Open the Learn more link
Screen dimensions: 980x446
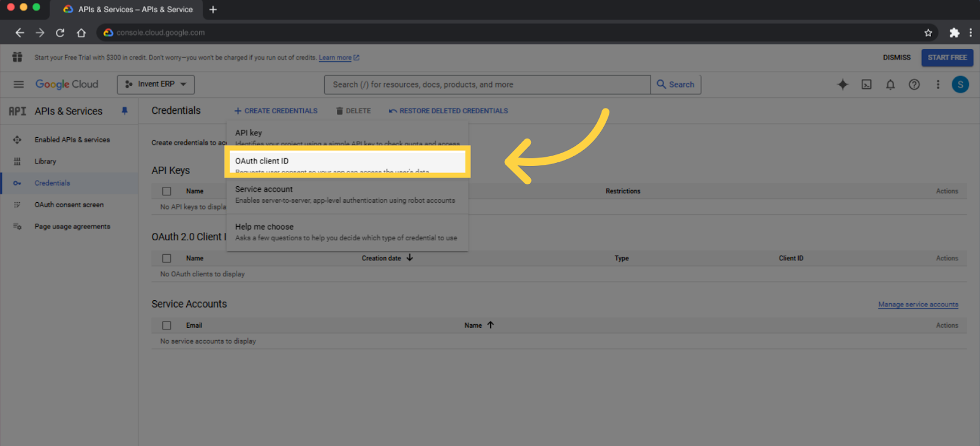pyautogui.click(x=339, y=58)
